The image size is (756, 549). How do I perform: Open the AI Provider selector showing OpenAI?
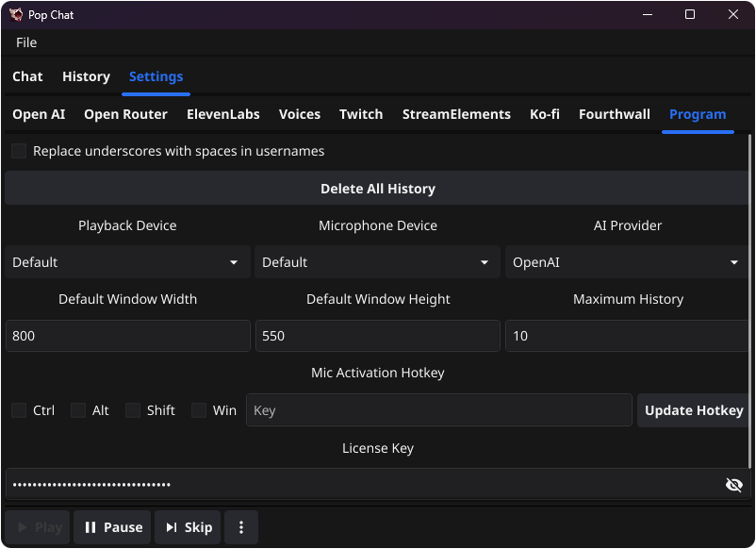[x=627, y=262]
